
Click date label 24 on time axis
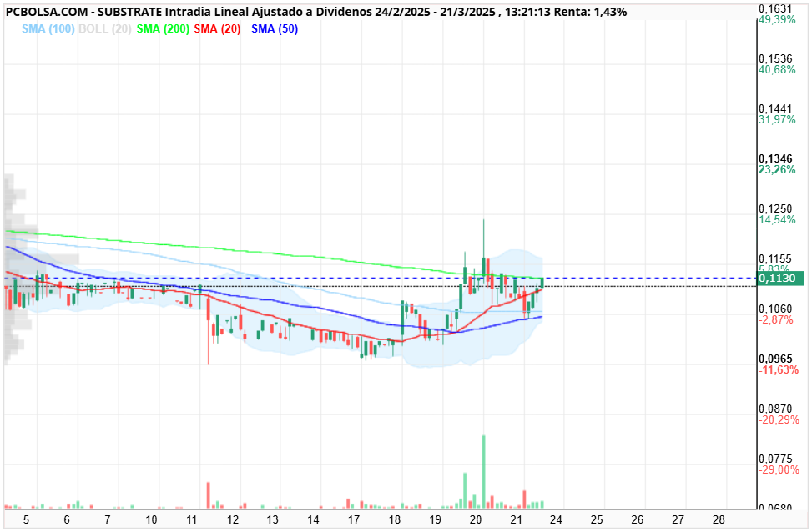click(556, 520)
